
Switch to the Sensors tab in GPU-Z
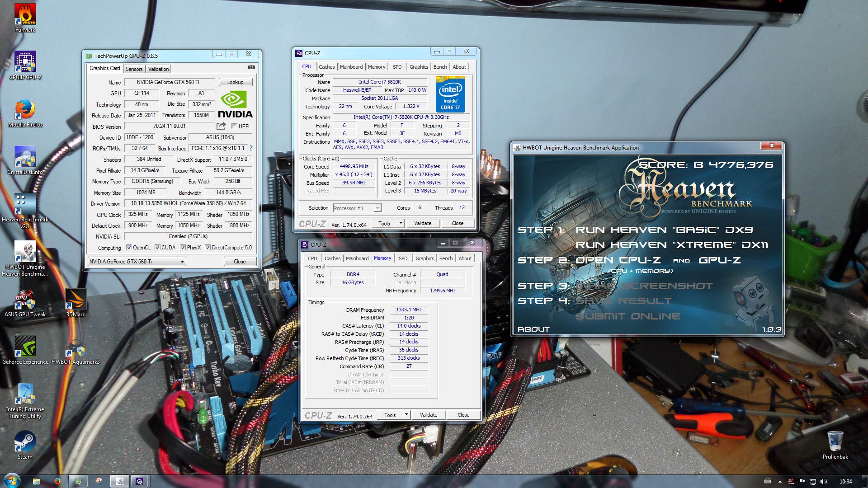click(x=134, y=69)
